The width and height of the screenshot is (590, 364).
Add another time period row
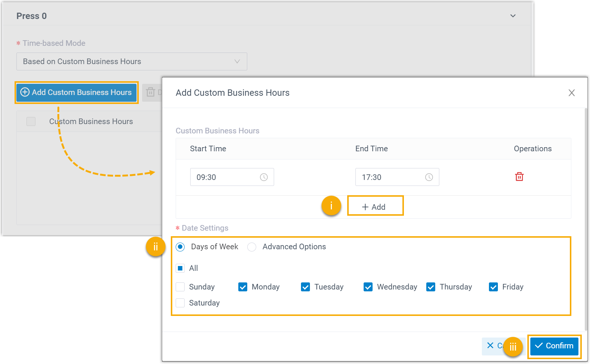(x=374, y=207)
